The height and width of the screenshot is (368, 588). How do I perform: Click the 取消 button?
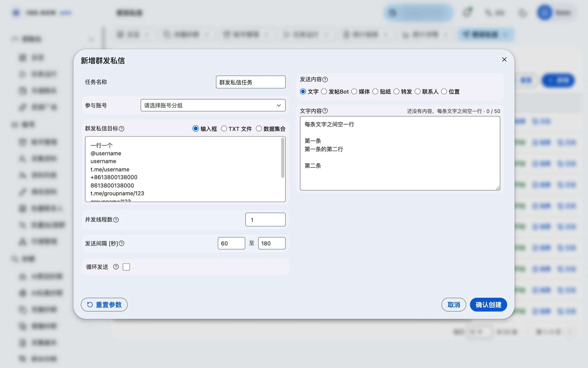pyautogui.click(x=454, y=304)
